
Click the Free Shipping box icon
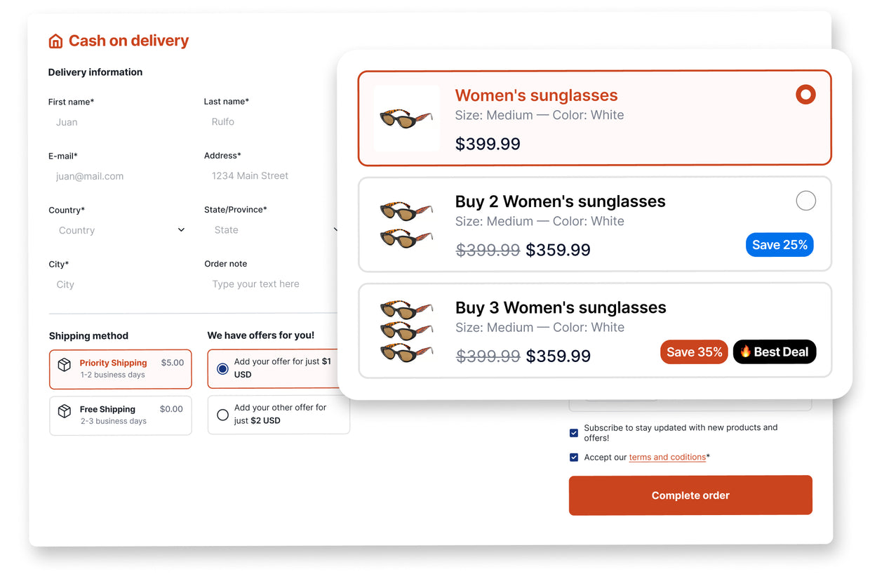(65, 411)
